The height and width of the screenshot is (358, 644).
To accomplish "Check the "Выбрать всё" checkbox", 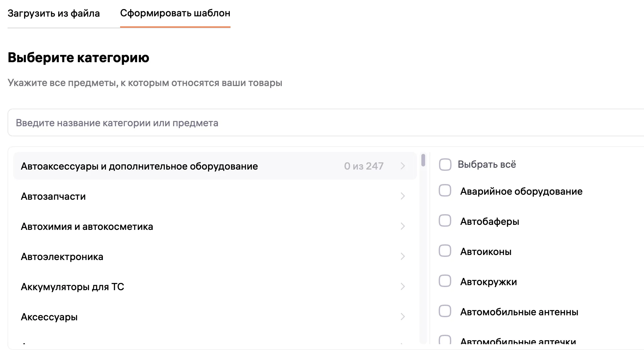I will [x=445, y=164].
